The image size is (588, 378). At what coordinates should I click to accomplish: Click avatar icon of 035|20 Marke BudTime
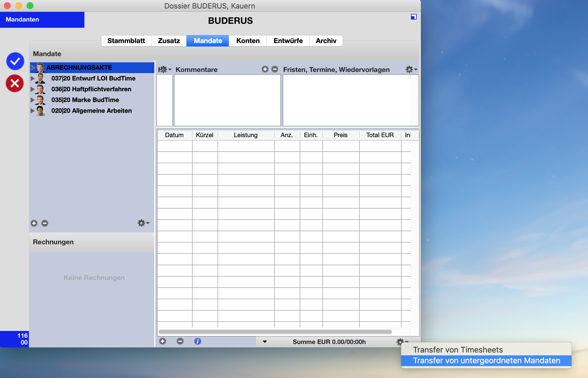coord(40,100)
